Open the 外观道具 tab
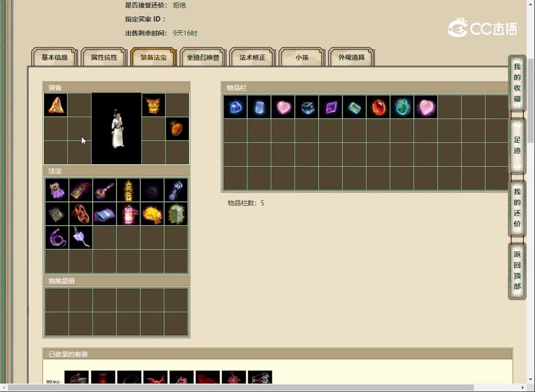Image resolution: width=535 pixels, height=392 pixels. [x=351, y=57]
